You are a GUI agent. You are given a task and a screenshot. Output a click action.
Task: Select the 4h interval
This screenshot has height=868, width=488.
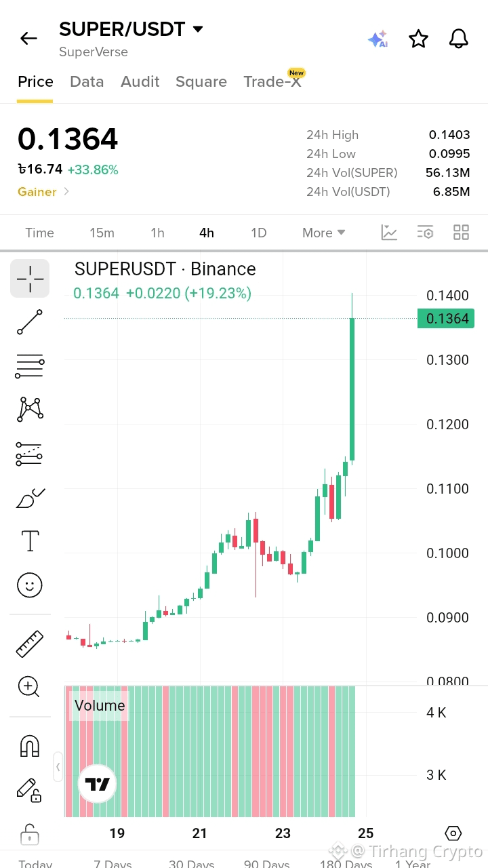[x=207, y=233]
